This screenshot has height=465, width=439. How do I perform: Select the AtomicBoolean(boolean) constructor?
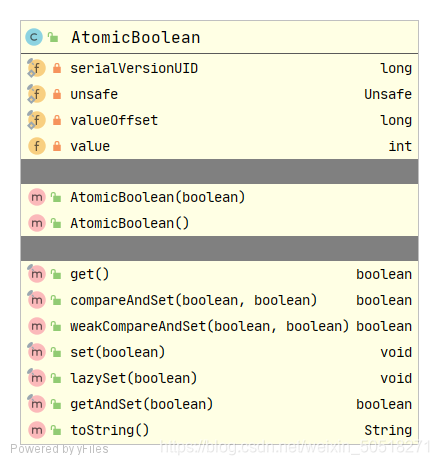pos(158,197)
